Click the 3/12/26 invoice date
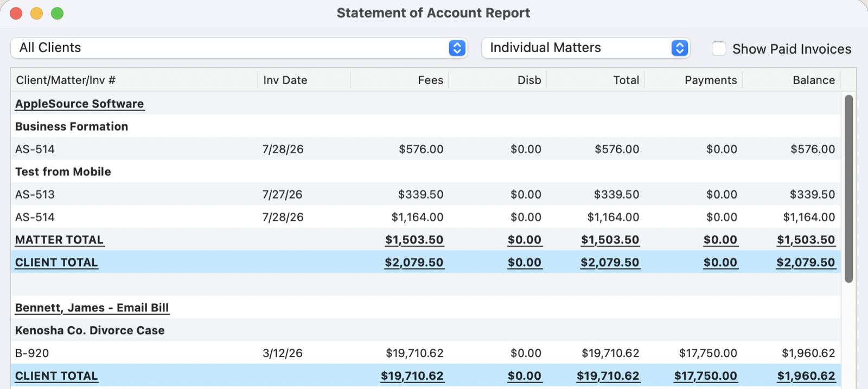The image size is (868, 389). 283,353
